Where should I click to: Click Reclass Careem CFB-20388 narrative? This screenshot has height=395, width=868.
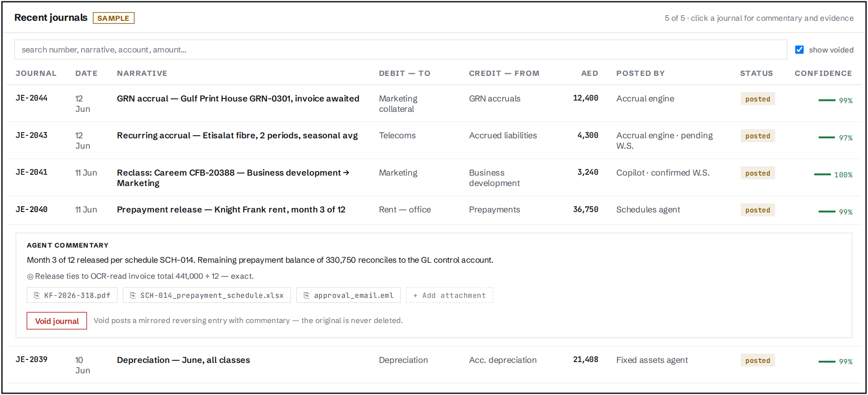(x=233, y=178)
